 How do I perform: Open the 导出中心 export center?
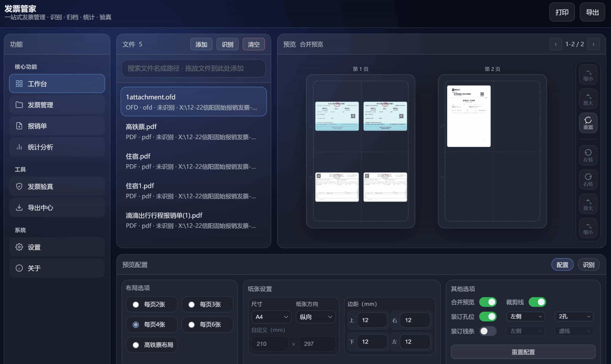click(x=40, y=207)
